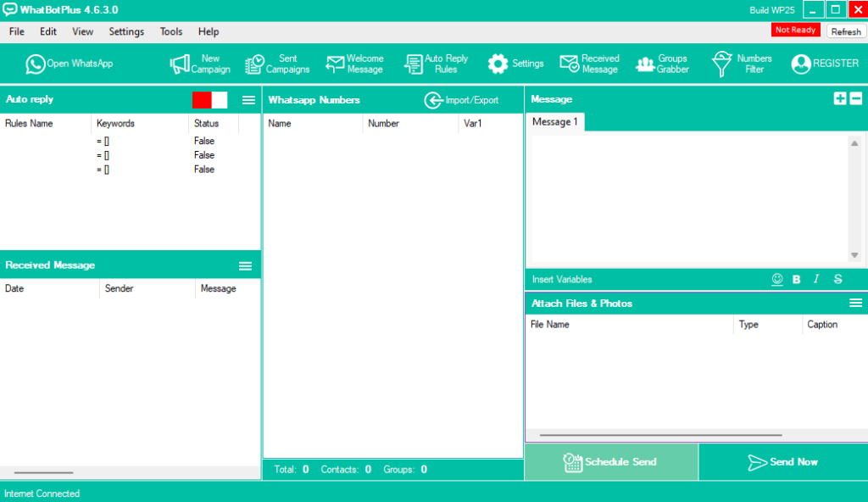
Task: Click inside the message text area
Action: [687, 199]
